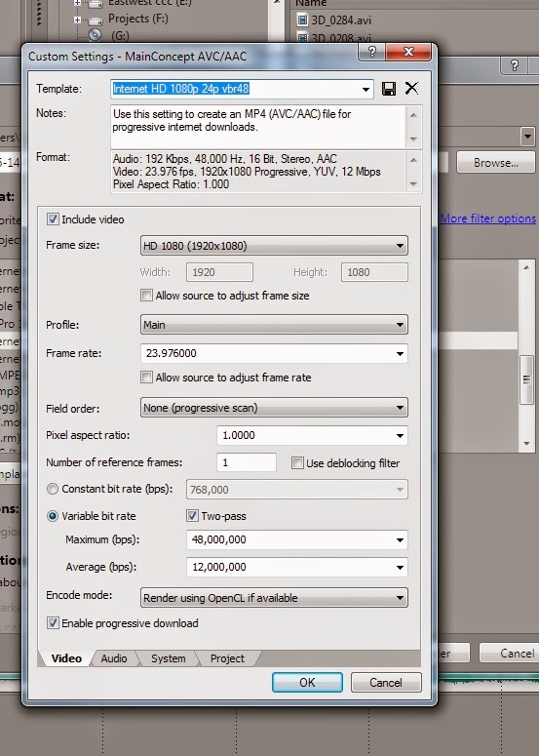The height and width of the screenshot is (756, 539).
Task: Click the help question mark in dialog title bar
Action: point(372,52)
